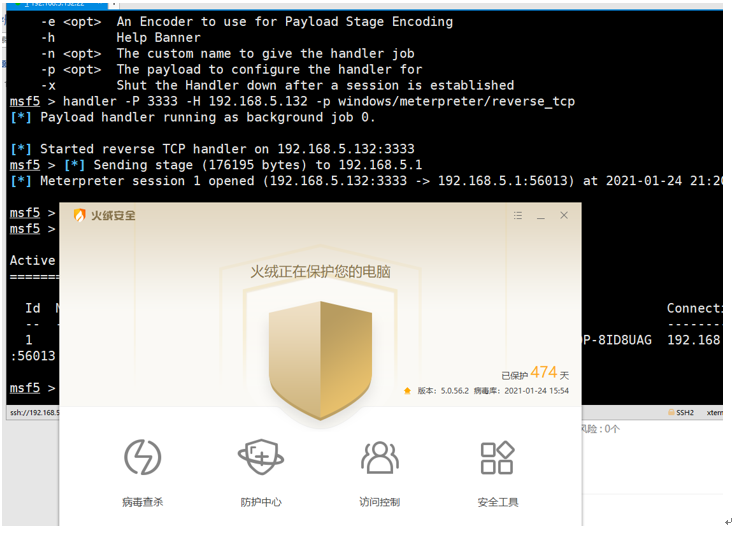Click the 安全工具 label text
This screenshot has width=734, height=547.
click(498, 502)
